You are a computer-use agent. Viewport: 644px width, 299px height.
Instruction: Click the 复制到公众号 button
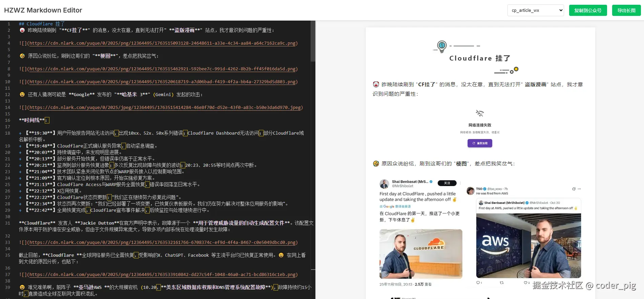coord(588,10)
